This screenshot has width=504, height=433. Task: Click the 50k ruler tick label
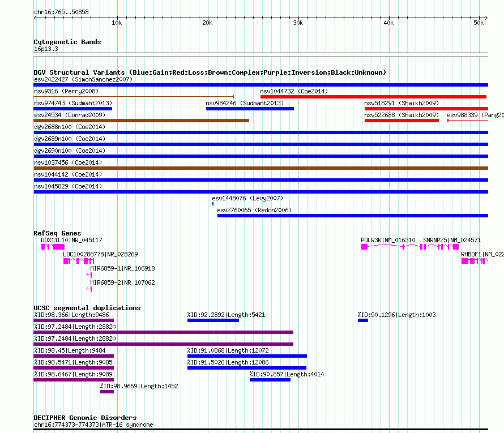point(479,23)
